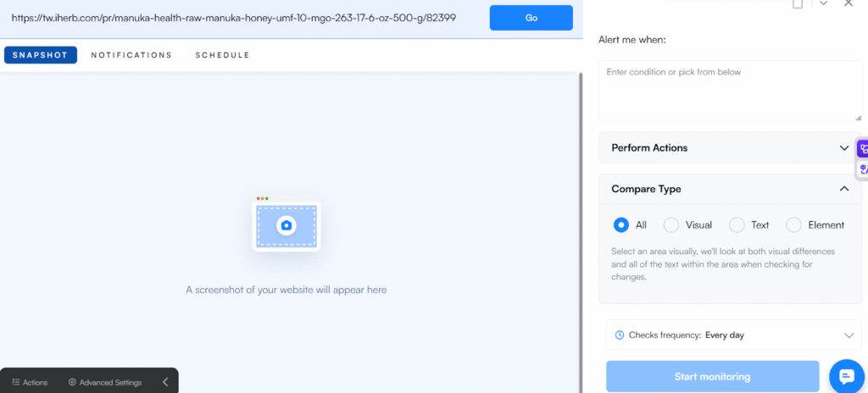Choose the Text compare type
868x393 pixels.
pyautogui.click(x=737, y=225)
